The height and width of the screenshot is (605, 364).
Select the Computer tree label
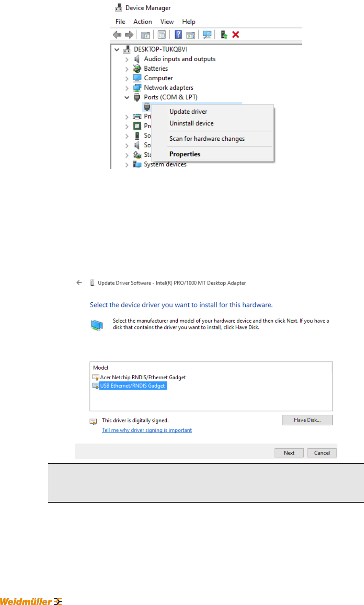click(x=158, y=78)
